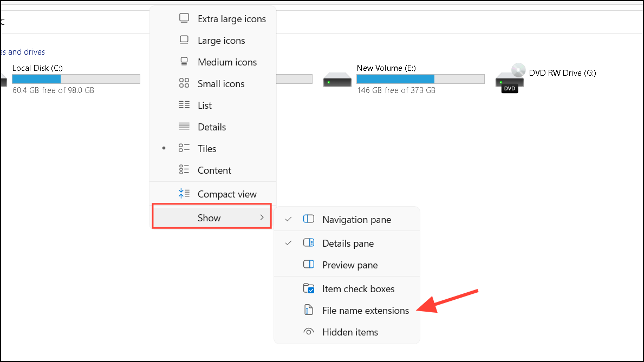Show Hidden items
644x362 pixels.
click(349, 332)
